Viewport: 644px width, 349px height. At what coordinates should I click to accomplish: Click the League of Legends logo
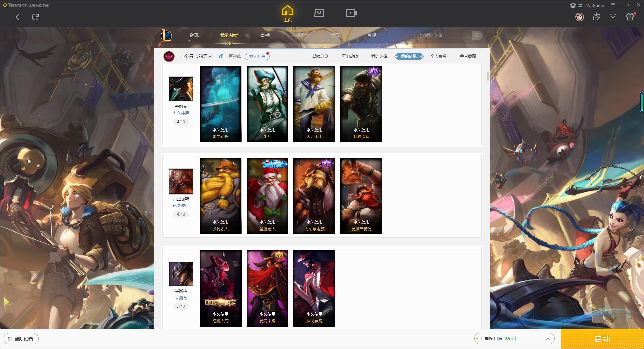point(167,35)
